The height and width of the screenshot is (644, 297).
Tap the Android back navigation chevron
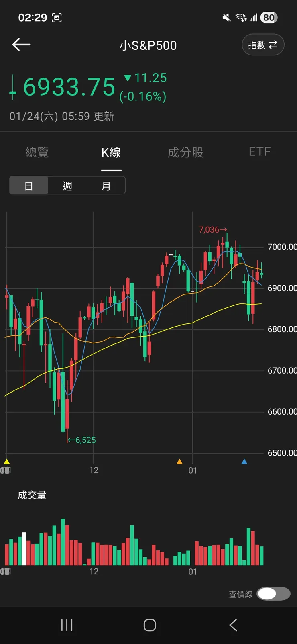pyautogui.click(x=233, y=625)
